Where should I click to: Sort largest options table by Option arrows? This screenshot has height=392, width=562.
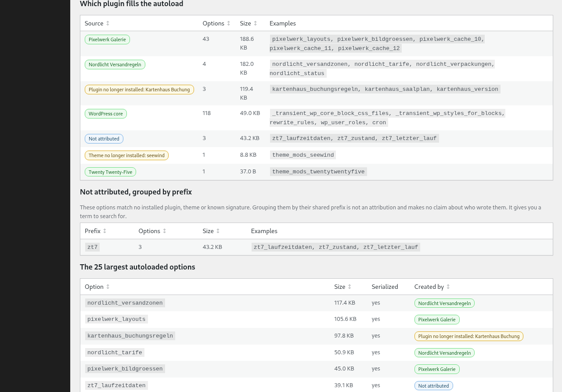(108, 287)
